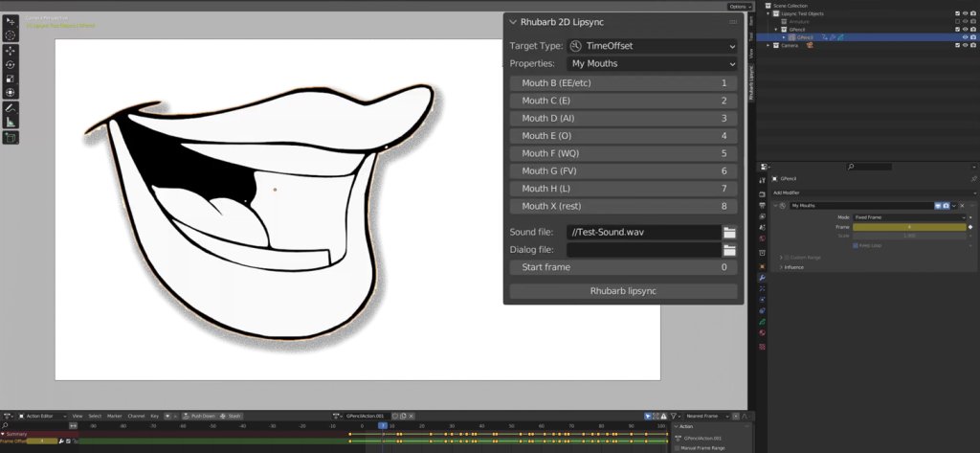
Task: Toggle Lipsync Test Objects collection exclude checkbox
Action: (957, 13)
